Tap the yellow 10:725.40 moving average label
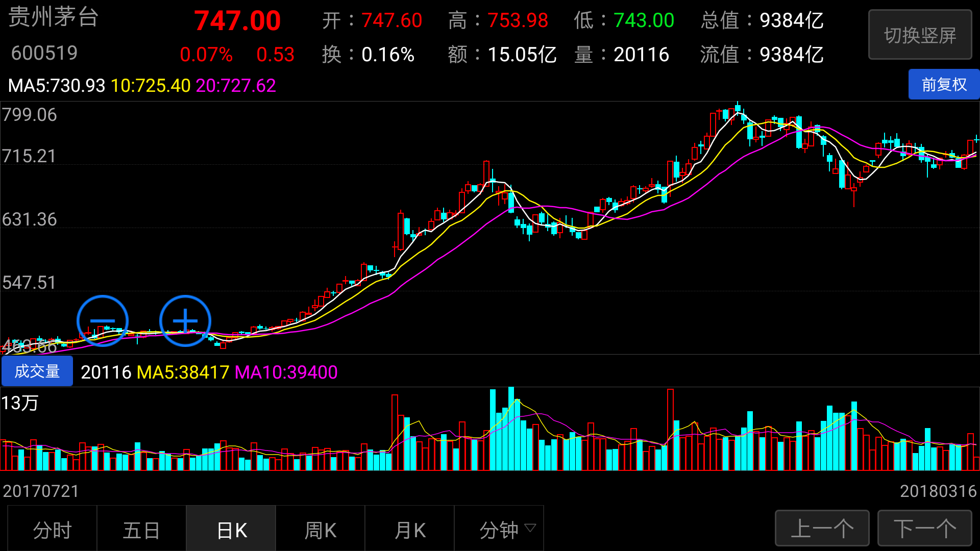This screenshot has height=551, width=980. click(x=151, y=86)
